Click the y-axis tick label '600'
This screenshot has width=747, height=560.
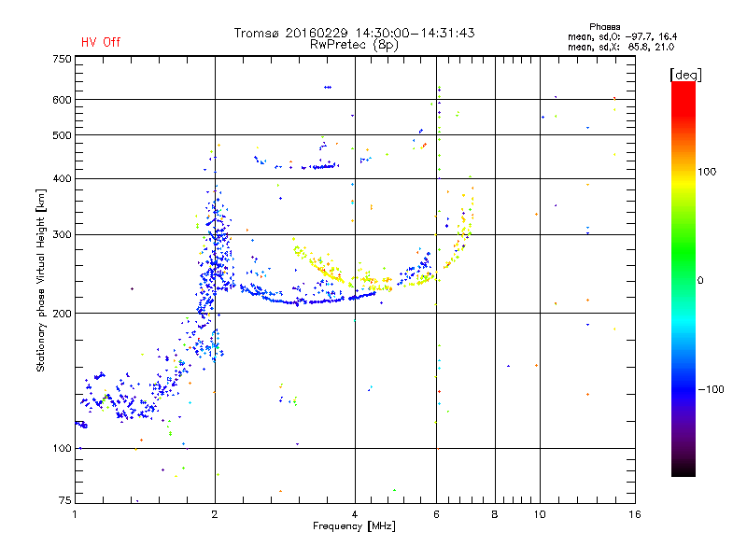coord(62,100)
